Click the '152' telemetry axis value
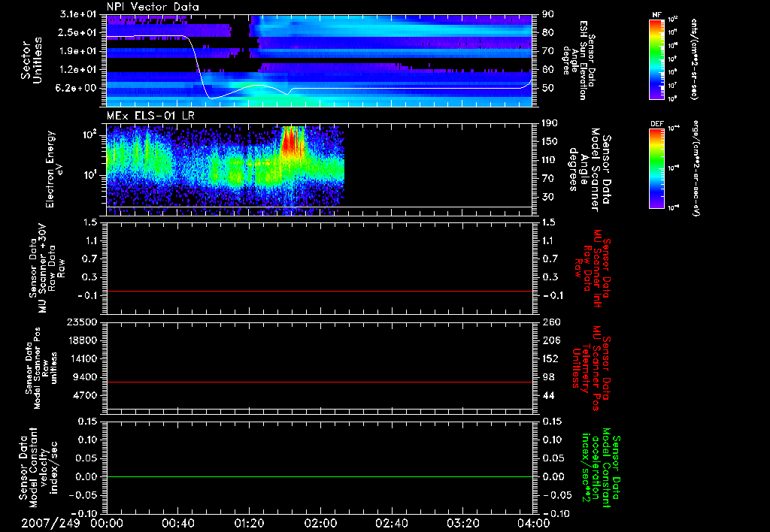Viewport: 770px width, 532px height. click(550, 358)
